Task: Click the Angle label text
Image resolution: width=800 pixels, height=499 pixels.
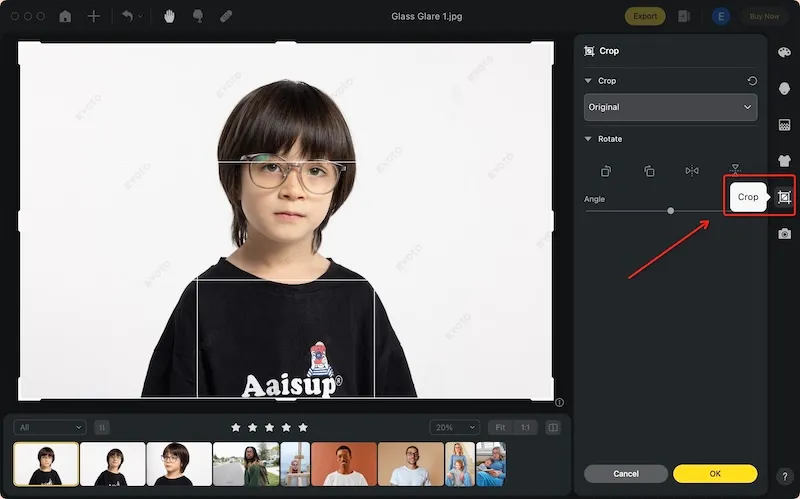Action: 594,199
